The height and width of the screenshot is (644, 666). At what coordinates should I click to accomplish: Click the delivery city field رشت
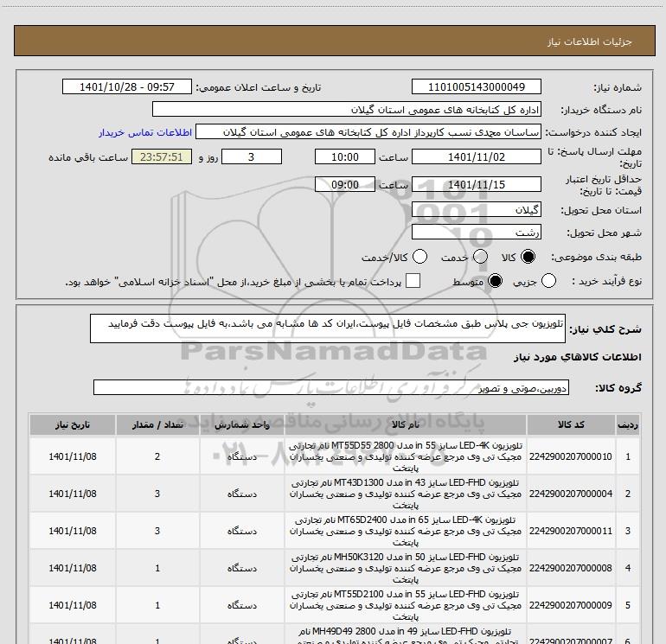[476, 232]
